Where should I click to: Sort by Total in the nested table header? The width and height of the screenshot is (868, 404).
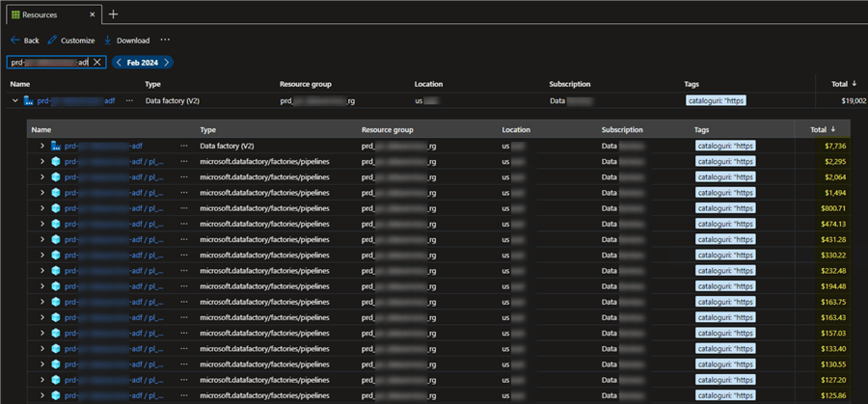821,129
